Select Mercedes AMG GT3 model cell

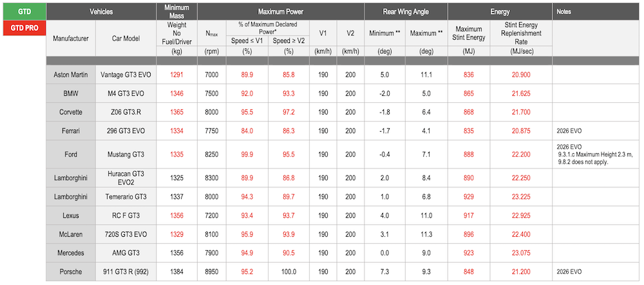tap(126, 253)
